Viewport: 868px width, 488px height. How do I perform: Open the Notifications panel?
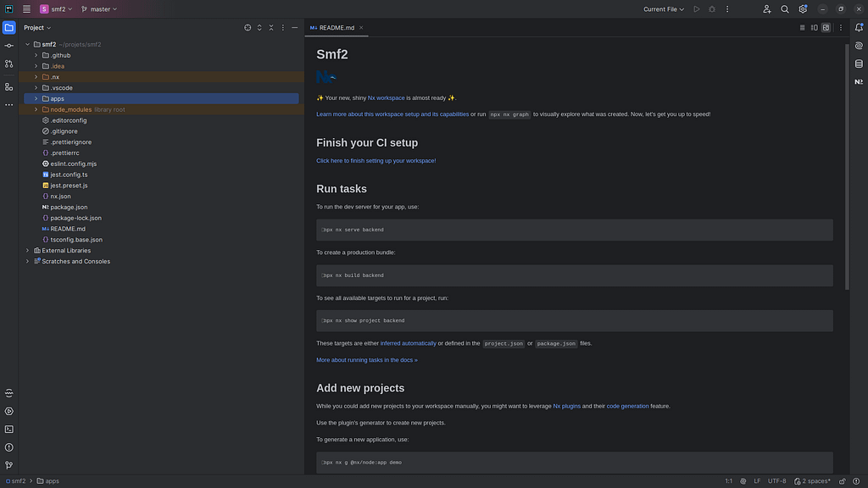(x=859, y=28)
